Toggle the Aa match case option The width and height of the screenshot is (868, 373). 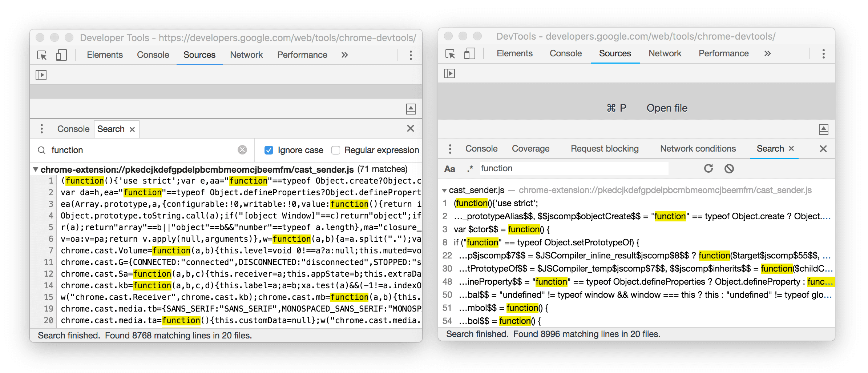pos(450,168)
